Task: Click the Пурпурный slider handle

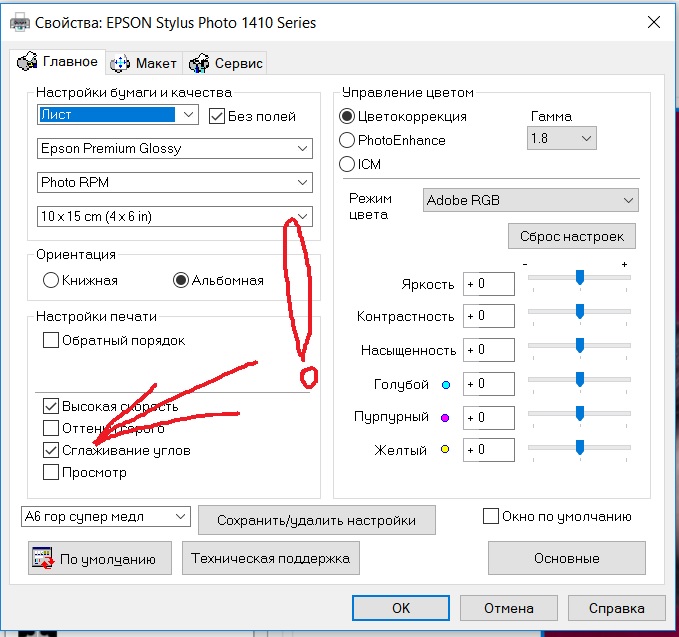Action: point(580,414)
